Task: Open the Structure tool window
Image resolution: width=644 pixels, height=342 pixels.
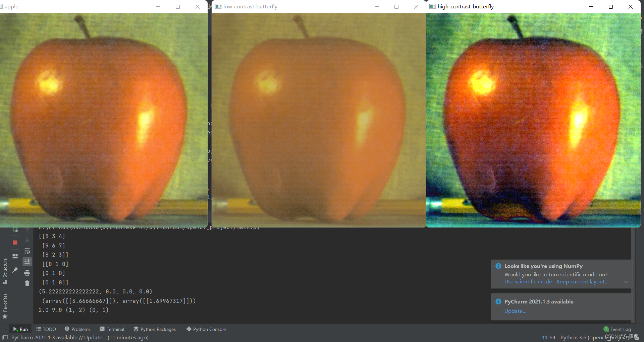Action: pyautogui.click(x=5, y=271)
